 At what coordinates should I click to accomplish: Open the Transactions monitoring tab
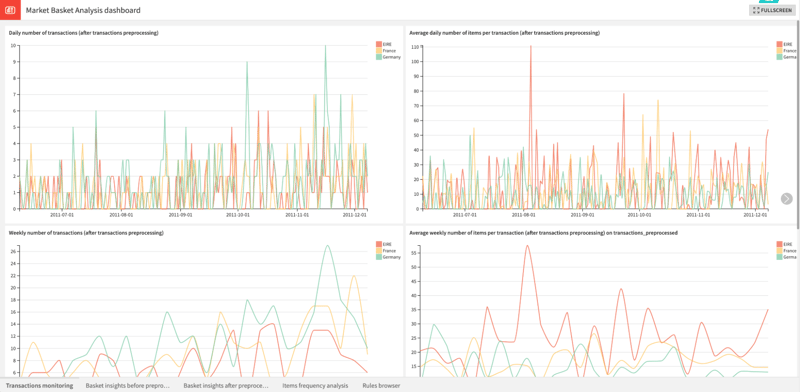pyautogui.click(x=39, y=386)
